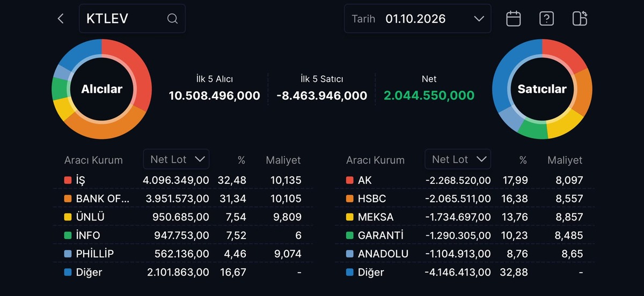Image resolution: width=644 pixels, height=296 pixels.
Task: Select the PHİLLİP buyer row
Action: click(183, 254)
